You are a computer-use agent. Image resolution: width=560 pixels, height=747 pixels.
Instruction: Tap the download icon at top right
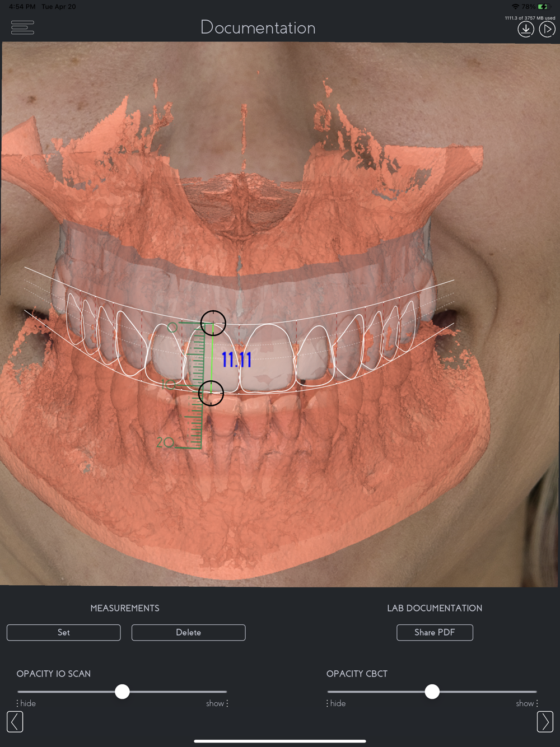pos(525,29)
